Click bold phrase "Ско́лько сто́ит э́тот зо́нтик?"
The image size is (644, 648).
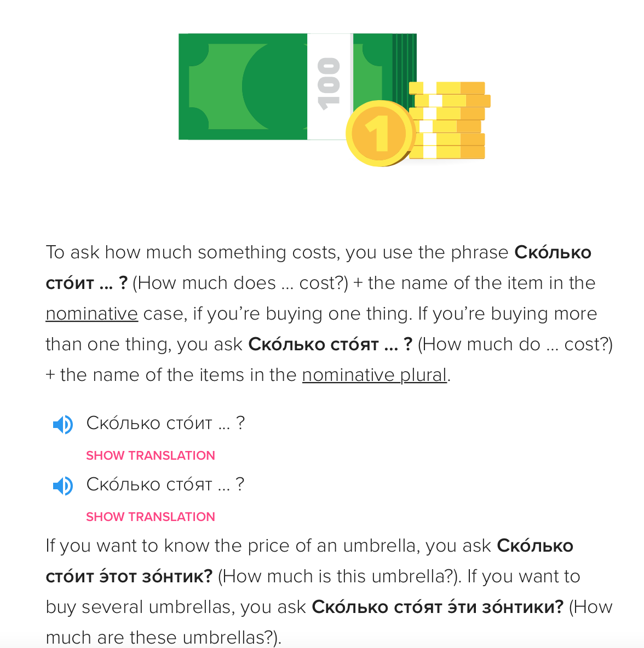coord(129,576)
